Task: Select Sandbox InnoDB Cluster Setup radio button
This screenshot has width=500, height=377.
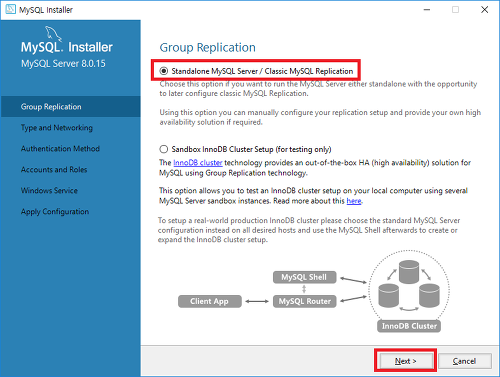Action: pyautogui.click(x=164, y=149)
